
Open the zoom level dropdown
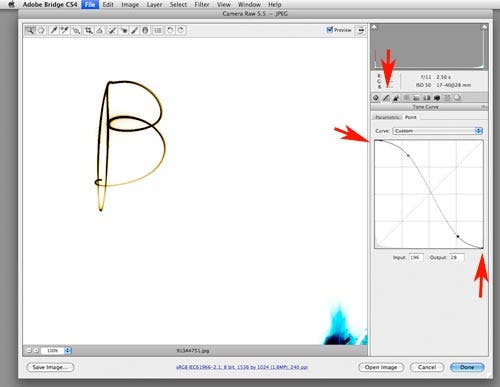coord(68,350)
